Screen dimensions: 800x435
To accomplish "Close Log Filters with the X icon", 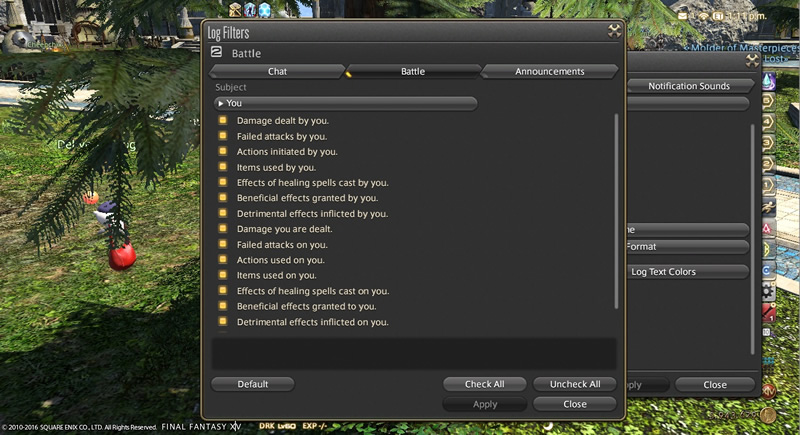I will pyautogui.click(x=614, y=31).
